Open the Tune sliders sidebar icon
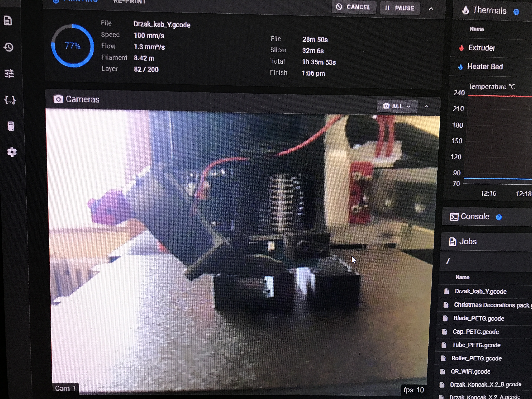 pos(9,74)
